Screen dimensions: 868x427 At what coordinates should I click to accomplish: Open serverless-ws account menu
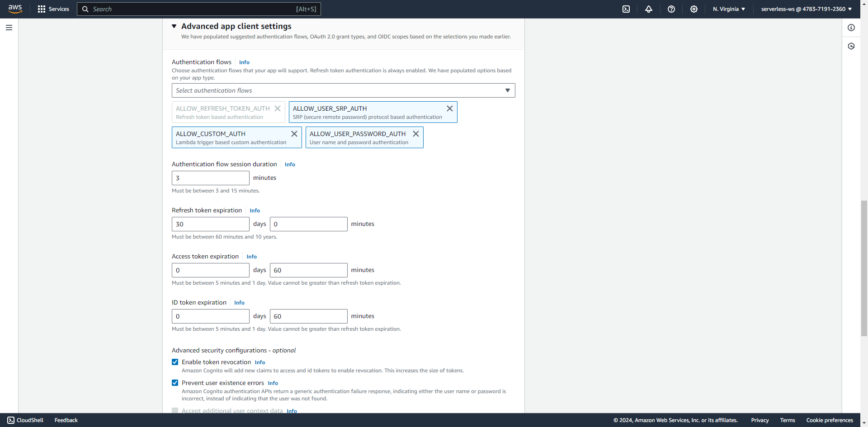click(x=807, y=9)
